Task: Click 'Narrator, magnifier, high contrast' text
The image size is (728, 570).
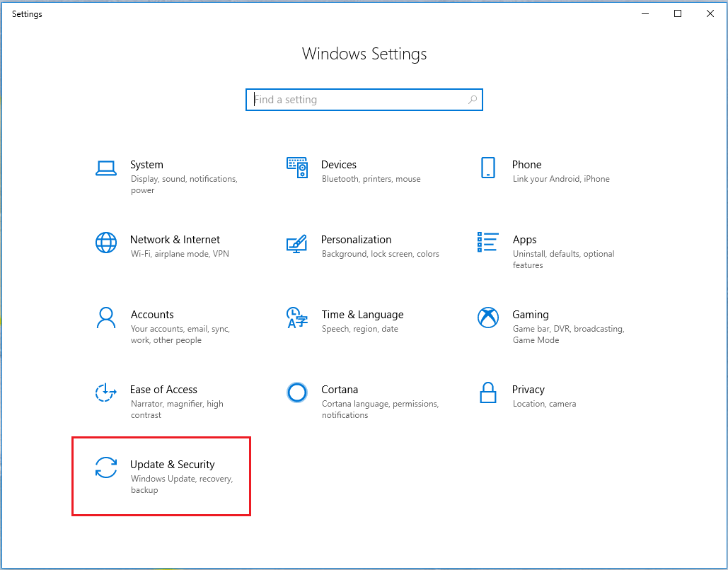Action: (x=177, y=409)
